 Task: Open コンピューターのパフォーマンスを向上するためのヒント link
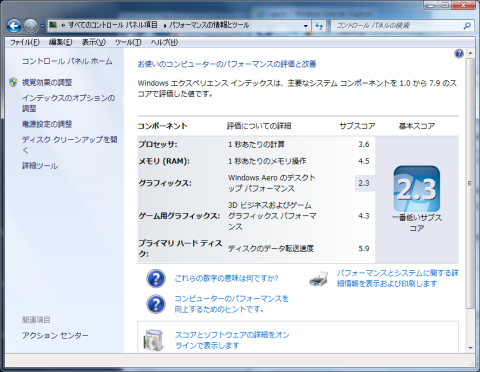[232, 304]
